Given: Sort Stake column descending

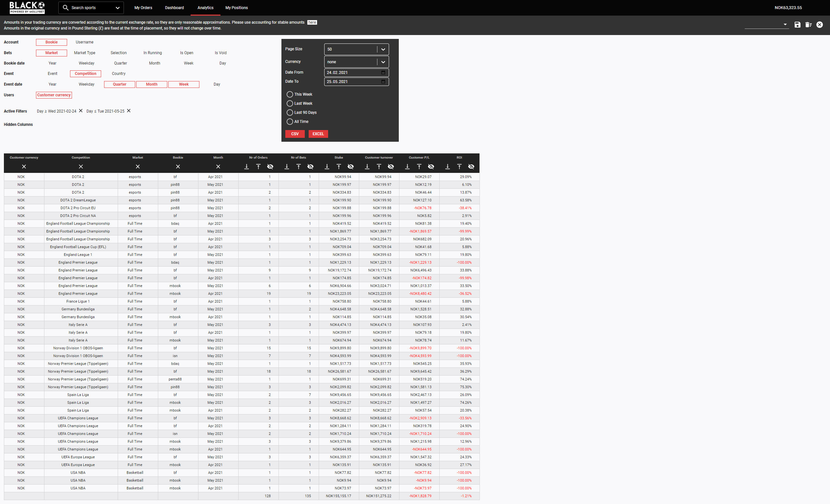Looking at the screenshot, I should pos(326,166).
